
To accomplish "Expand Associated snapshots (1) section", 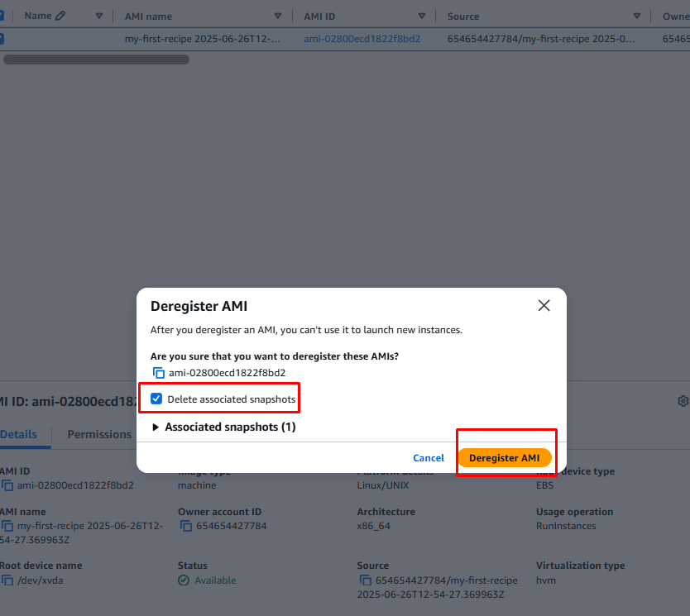I will (156, 427).
